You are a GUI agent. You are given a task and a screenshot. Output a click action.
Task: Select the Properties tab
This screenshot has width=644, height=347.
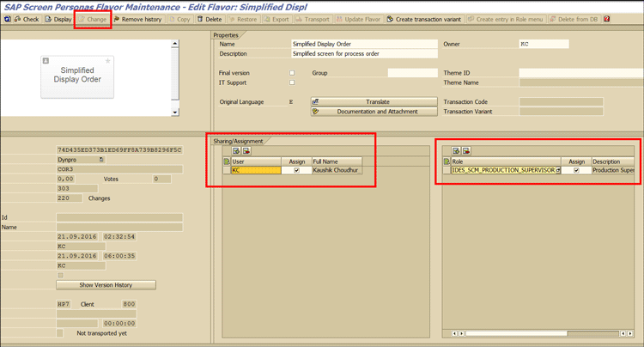(x=226, y=35)
